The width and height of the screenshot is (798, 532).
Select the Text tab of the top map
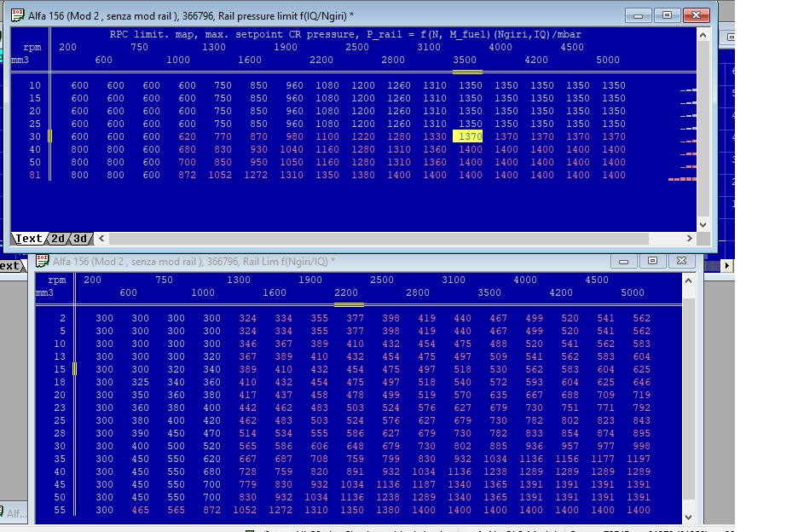pyautogui.click(x=29, y=239)
